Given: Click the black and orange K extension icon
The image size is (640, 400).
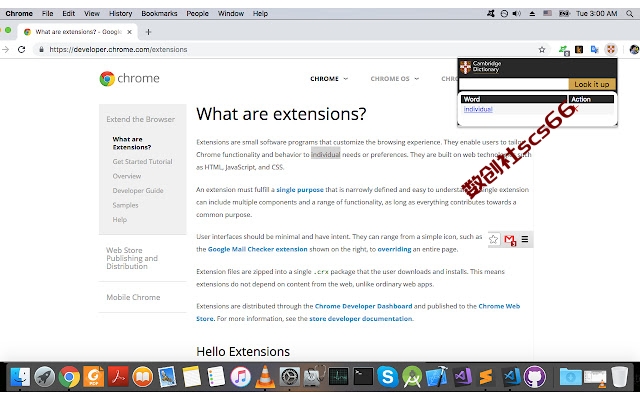Looking at the screenshot, I should (579, 49).
